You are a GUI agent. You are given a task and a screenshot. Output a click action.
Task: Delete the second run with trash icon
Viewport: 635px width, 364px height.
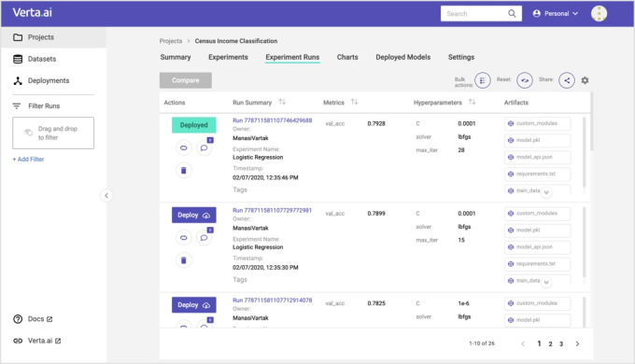click(183, 260)
